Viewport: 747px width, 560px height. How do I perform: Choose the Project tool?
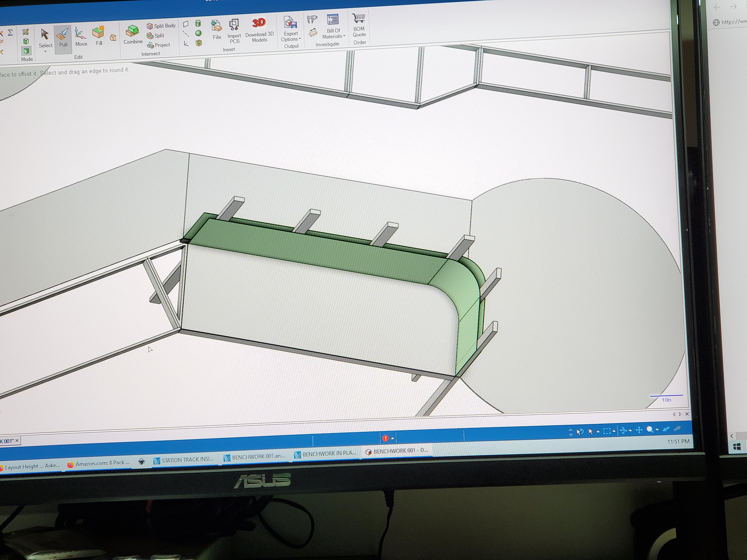click(158, 45)
